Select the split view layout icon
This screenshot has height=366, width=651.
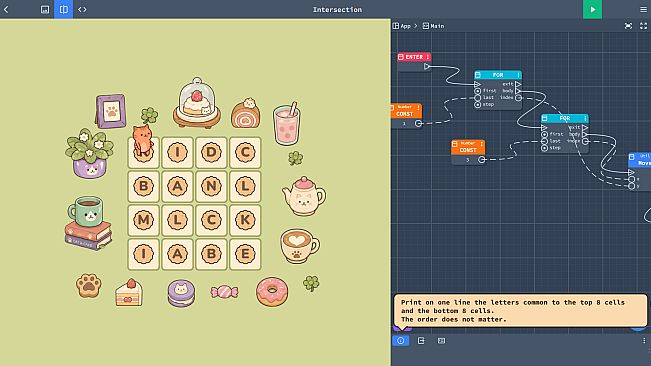(x=64, y=9)
